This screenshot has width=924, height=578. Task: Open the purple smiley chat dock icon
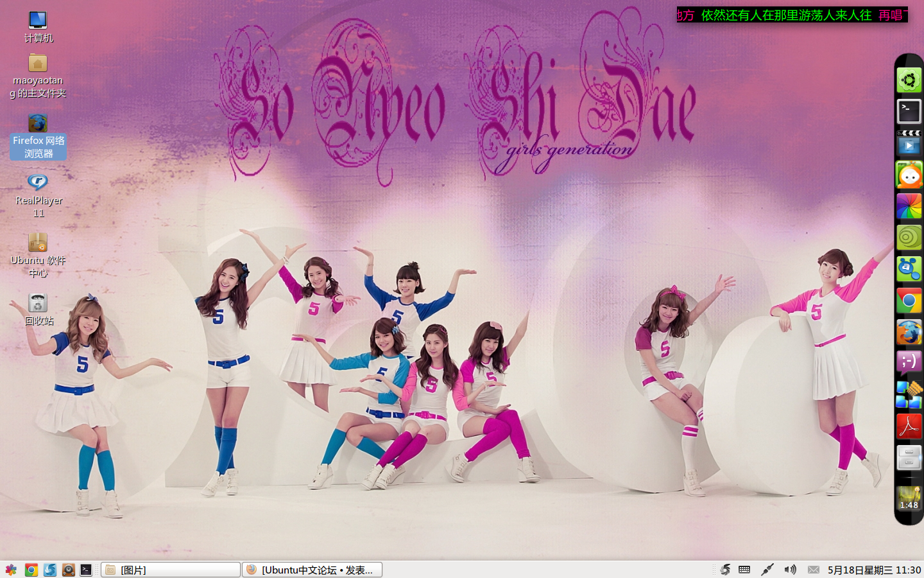909,363
